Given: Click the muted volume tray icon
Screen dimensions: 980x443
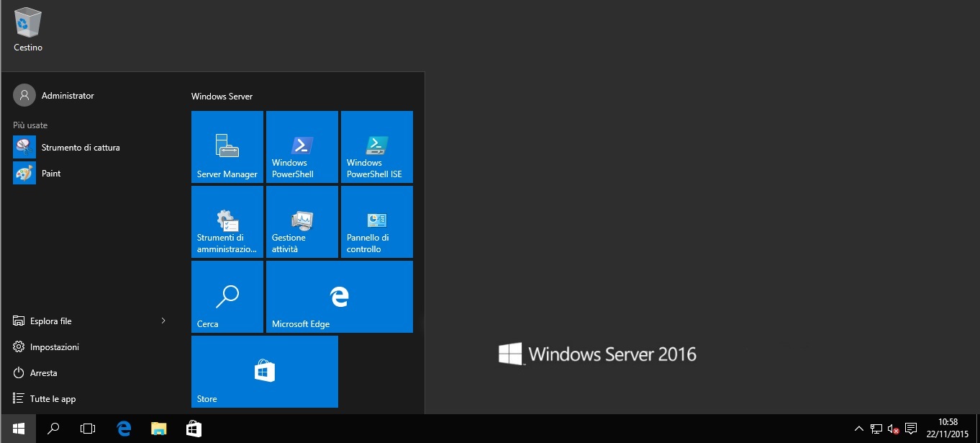Looking at the screenshot, I should point(893,429).
